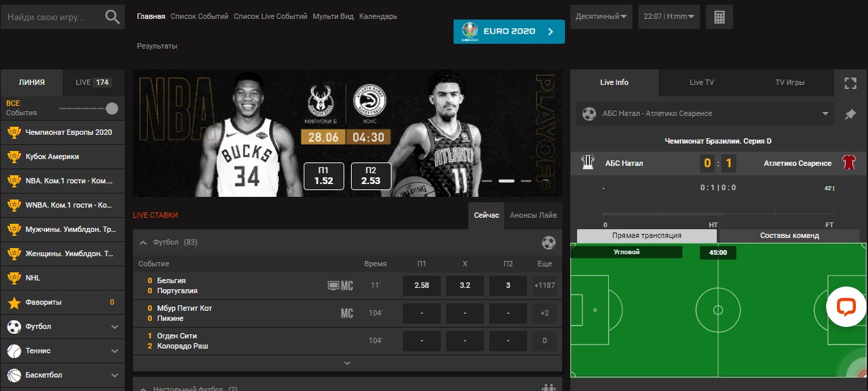Open NBA. Ком.1 гости sidebar item
Screen dimensions: 868x391
(63, 181)
